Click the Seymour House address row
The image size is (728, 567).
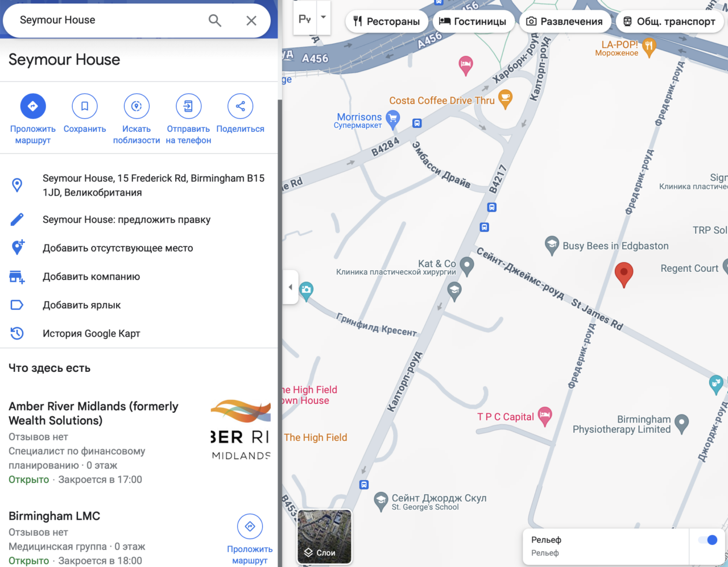click(x=139, y=185)
